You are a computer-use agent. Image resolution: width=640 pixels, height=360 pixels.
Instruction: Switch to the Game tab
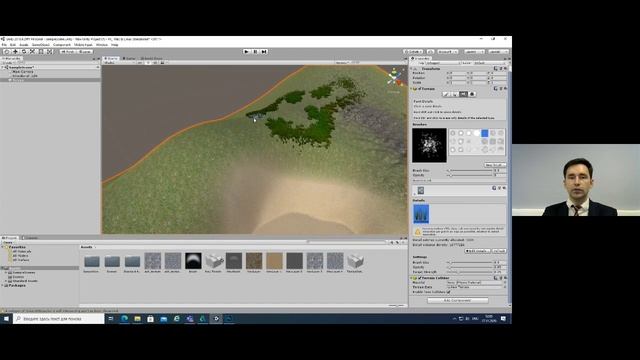129,58
